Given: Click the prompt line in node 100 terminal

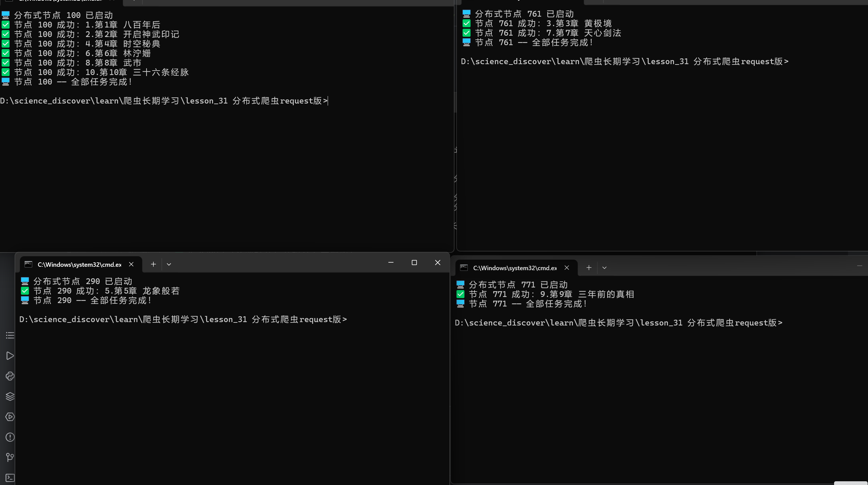Looking at the screenshot, I should [x=164, y=101].
